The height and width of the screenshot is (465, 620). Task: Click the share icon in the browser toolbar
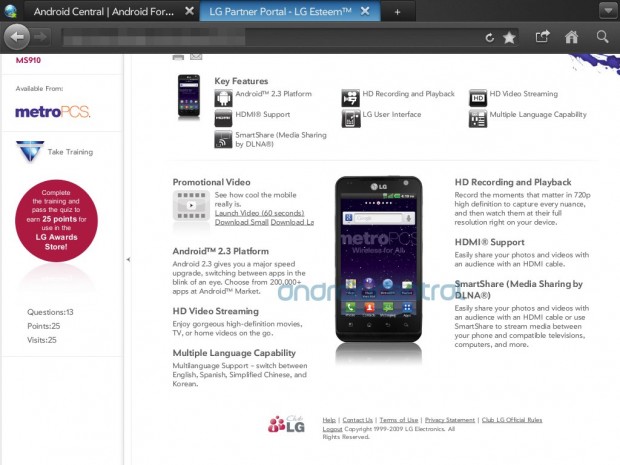543,36
